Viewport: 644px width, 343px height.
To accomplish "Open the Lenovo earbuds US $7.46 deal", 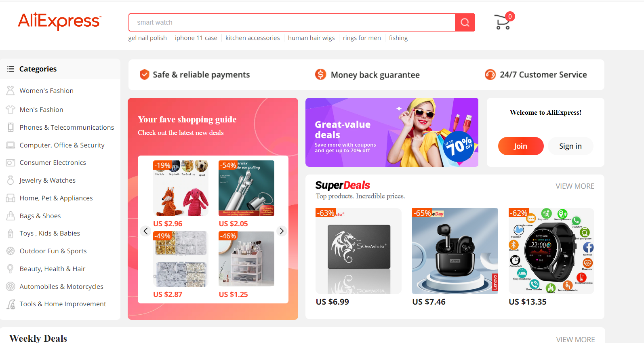I will pos(455,257).
